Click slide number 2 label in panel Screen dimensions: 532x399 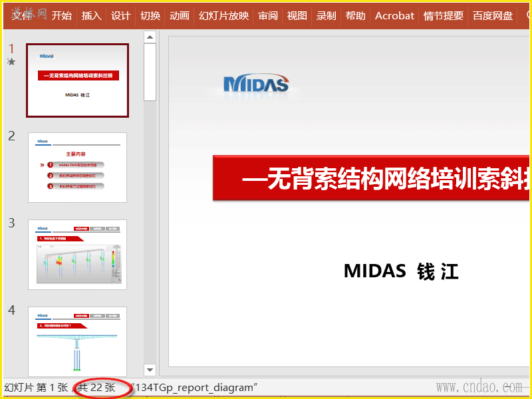(x=12, y=136)
